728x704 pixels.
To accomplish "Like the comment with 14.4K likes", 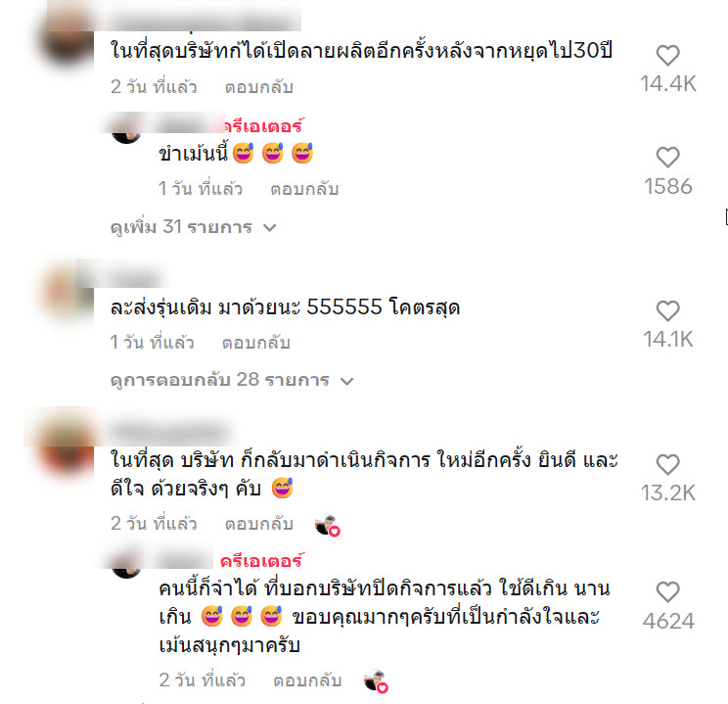I will 667,56.
